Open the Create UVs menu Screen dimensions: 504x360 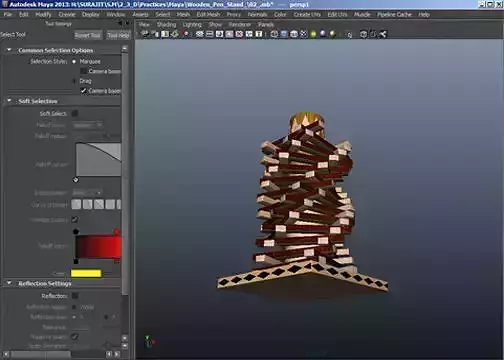[307, 14]
